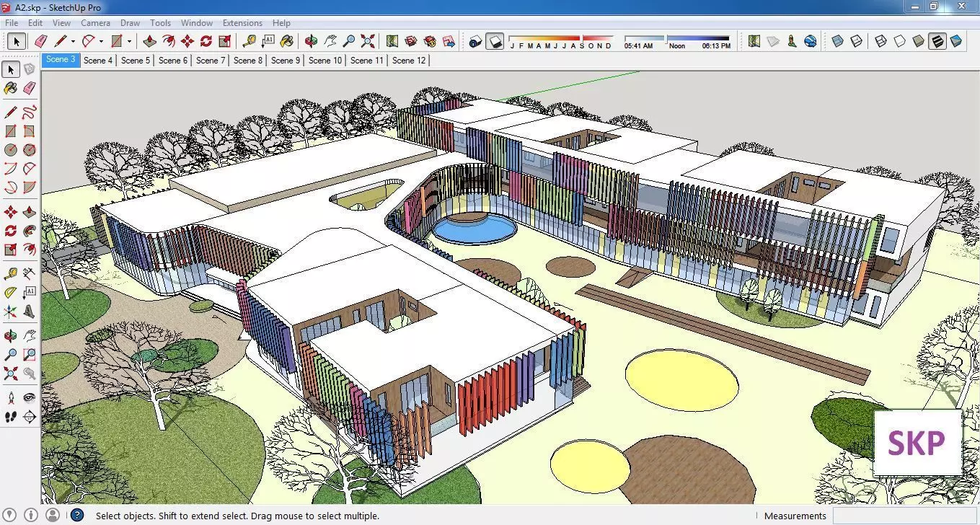Toggle the Back Edges style
980x525 pixels.
pos(856,41)
